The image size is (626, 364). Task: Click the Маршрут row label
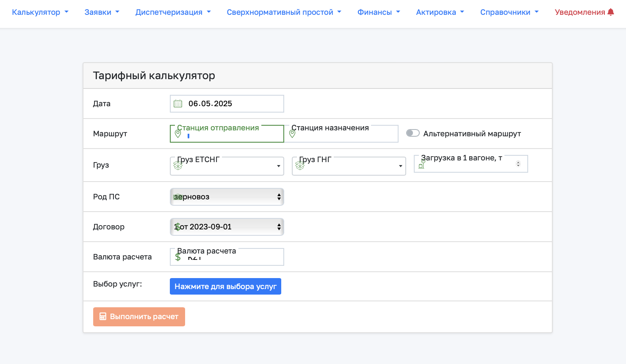tap(110, 134)
